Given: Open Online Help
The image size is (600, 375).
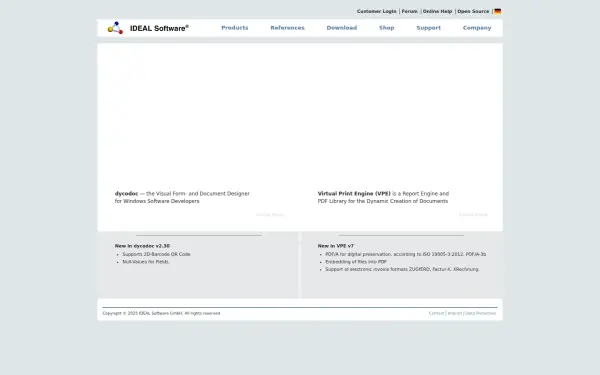Looking at the screenshot, I should click(x=437, y=11).
